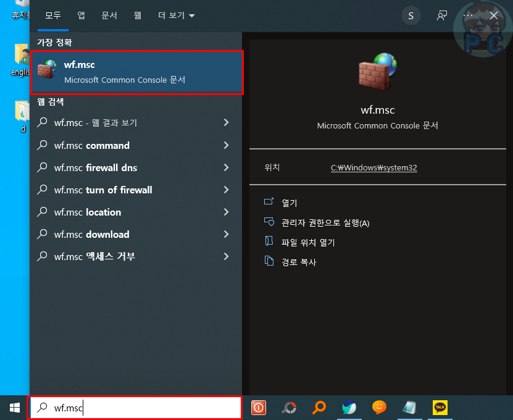The image size is (513, 420).
Task: Expand arrow for 'wf.msc - 웹 결과 보기'
Action: tap(226, 122)
